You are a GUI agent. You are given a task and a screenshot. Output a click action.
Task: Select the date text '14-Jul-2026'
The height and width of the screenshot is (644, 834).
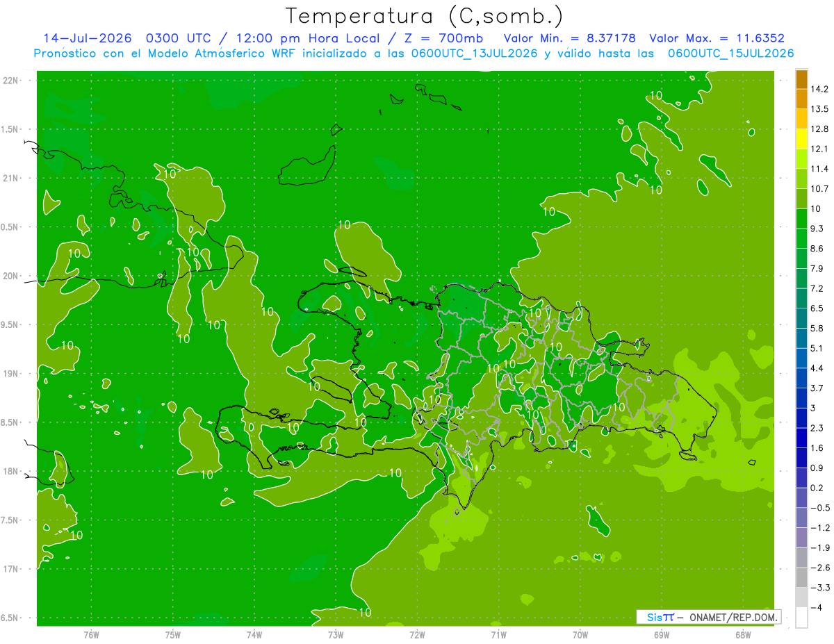click(87, 38)
